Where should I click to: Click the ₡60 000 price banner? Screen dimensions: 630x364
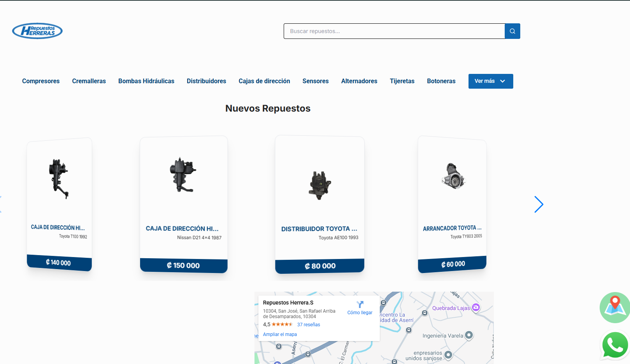tap(452, 264)
